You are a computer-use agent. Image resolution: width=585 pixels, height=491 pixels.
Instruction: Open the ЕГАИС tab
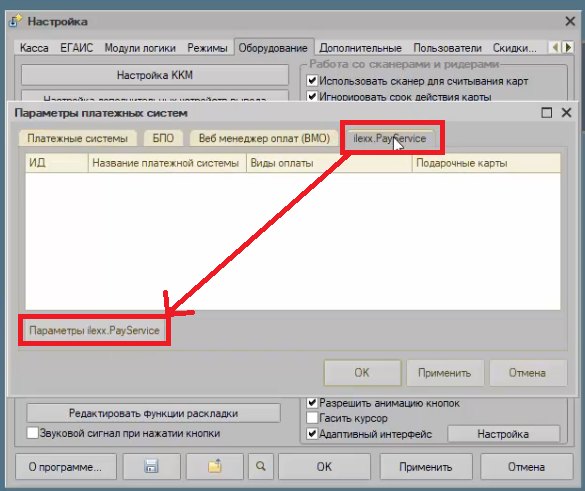(76, 48)
